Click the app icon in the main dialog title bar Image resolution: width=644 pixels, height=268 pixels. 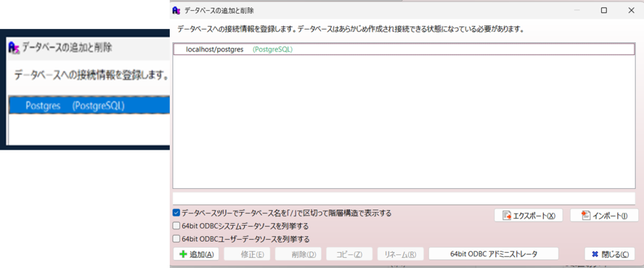point(177,10)
